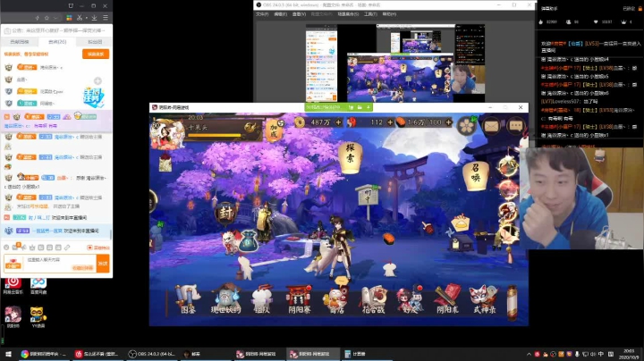Open 工具(T) menu in OBS window

[370, 14]
